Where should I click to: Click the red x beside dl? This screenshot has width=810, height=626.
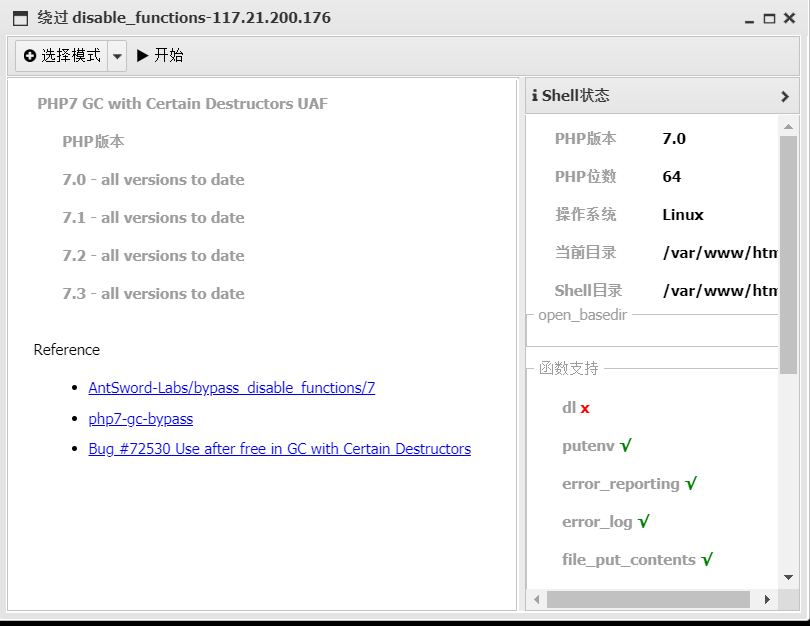(x=585, y=408)
